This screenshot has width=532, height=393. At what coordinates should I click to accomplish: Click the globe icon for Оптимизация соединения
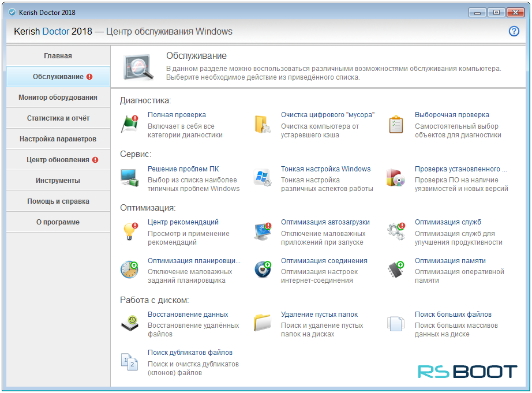(x=263, y=270)
